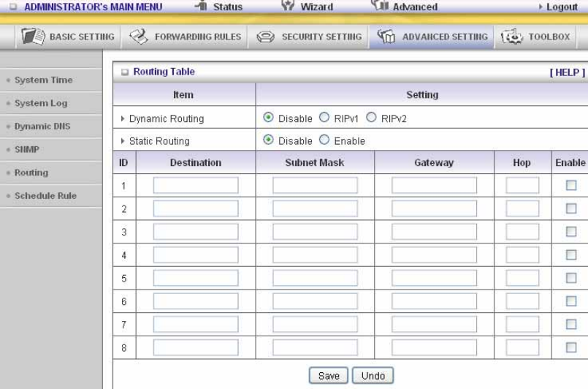Image resolution: width=588 pixels, height=389 pixels.
Task: Click Hop field for route ID 8
Action: click(522, 348)
